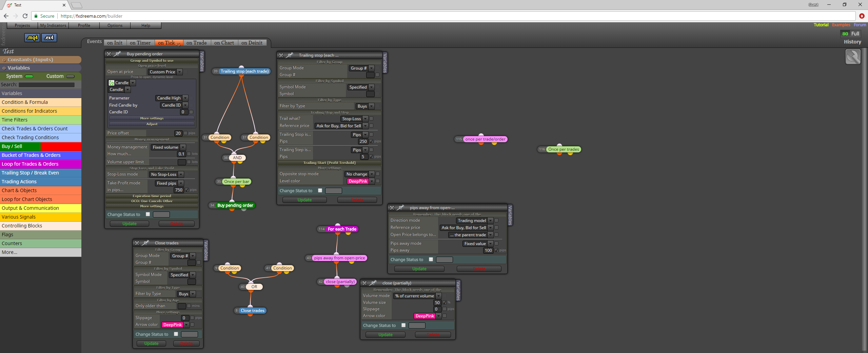The image size is (868, 353).
Task: Close the Buy pending order panel
Action: coord(109,54)
